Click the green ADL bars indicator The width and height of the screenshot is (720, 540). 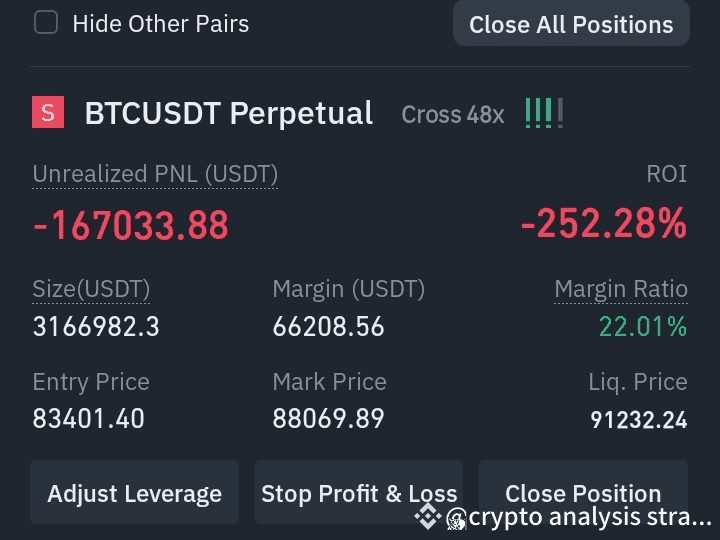coord(544,113)
